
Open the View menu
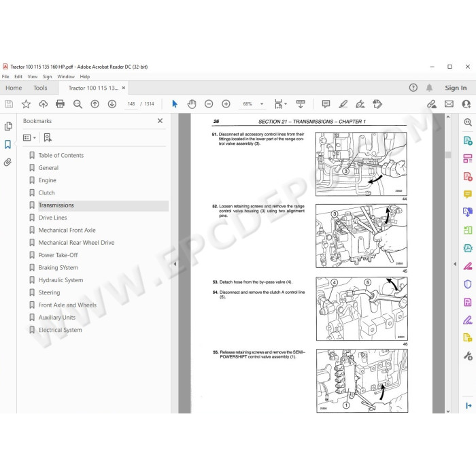click(33, 76)
